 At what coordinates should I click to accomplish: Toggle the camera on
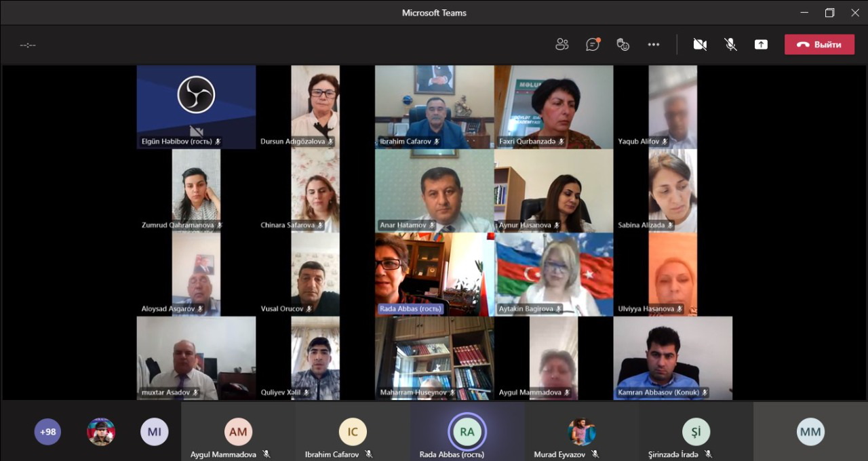tap(700, 45)
